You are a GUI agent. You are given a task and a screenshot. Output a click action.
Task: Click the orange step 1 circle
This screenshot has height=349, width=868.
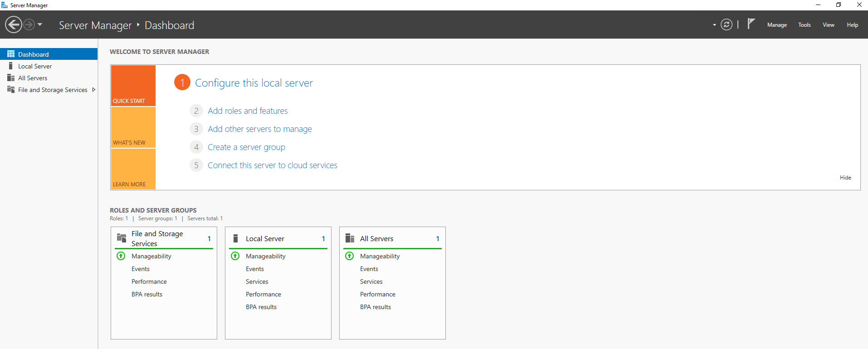tap(182, 82)
